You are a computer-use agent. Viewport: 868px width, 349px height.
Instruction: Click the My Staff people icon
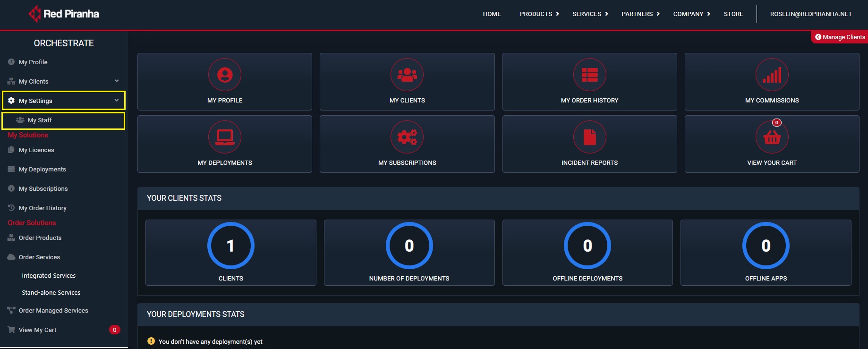[x=20, y=120]
